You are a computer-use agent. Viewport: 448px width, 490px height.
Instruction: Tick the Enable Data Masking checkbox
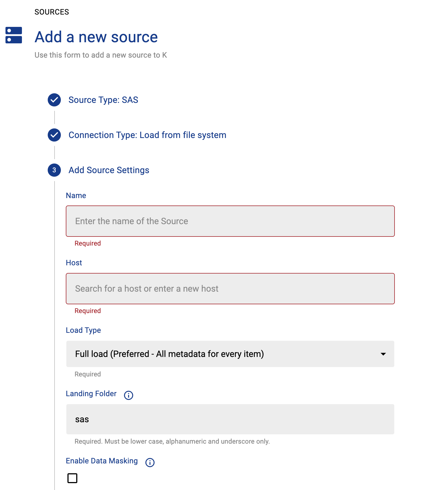tap(72, 478)
